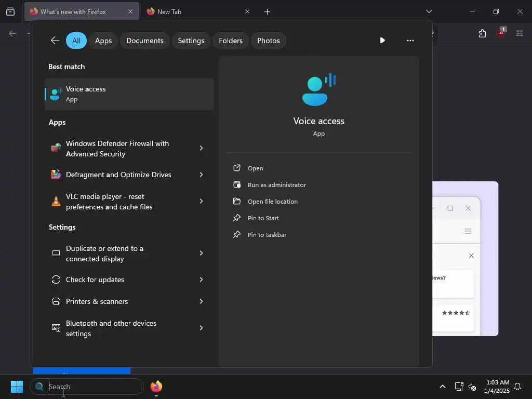The width and height of the screenshot is (532, 399).
Task: Switch to the Photos filter
Action: tap(269, 41)
